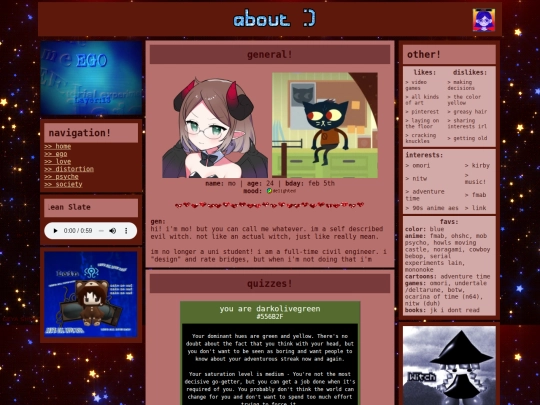
Task: Click the 'likes:' column heading
Action: pyautogui.click(x=425, y=72)
